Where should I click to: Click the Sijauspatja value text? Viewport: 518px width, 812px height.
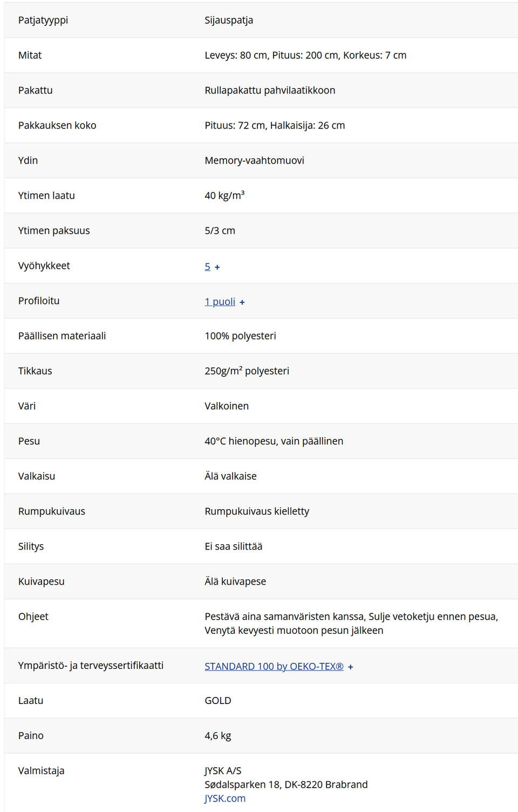[229, 21]
